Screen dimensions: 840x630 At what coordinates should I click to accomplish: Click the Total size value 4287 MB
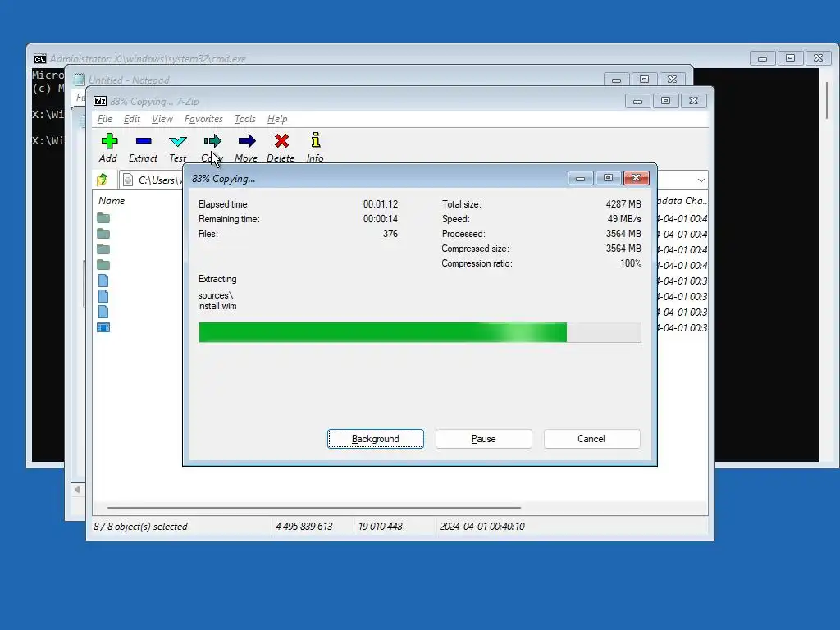coord(623,204)
